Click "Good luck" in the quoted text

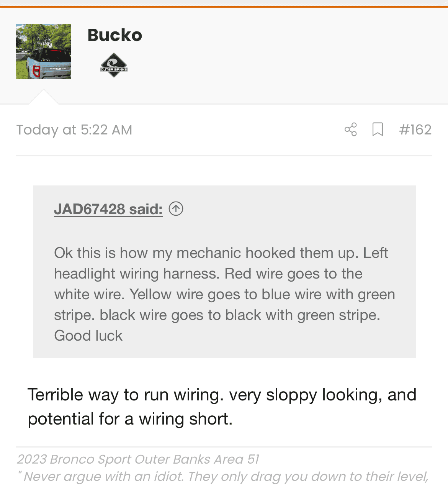tap(88, 336)
